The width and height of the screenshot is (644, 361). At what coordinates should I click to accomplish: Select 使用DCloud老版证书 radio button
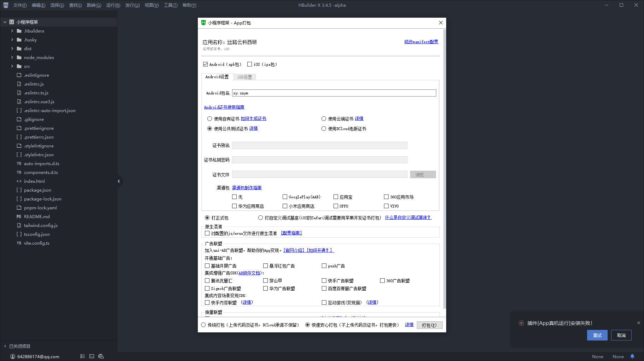pyautogui.click(x=324, y=129)
